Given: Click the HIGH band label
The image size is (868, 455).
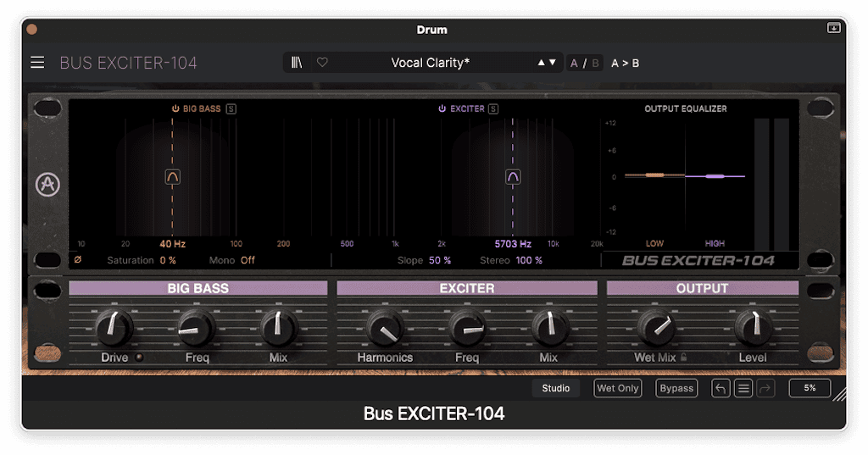Looking at the screenshot, I should [x=715, y=243].
